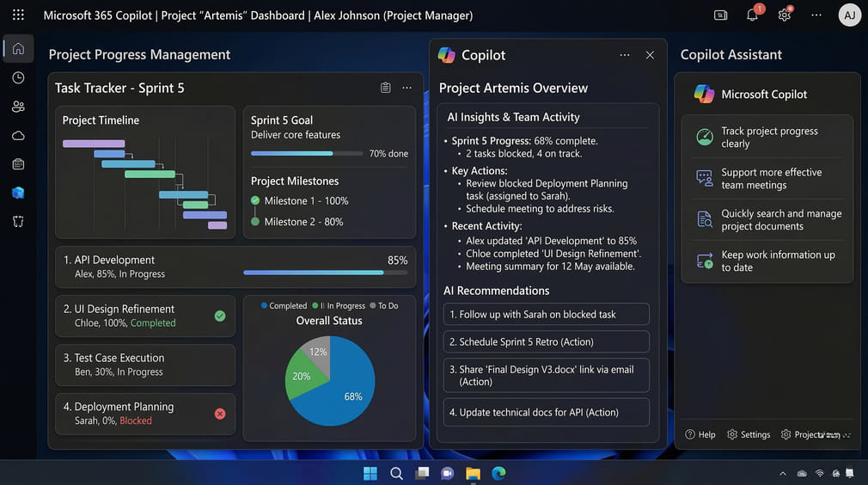The height and width of the screenshot is (485, 868).
Task: Open the UI Design Refinement task
Action: point(145,316)
